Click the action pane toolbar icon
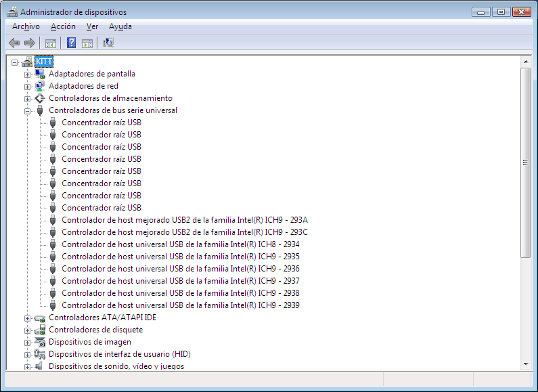The width and height of the screenshot is (538, 392). (87, 43)
